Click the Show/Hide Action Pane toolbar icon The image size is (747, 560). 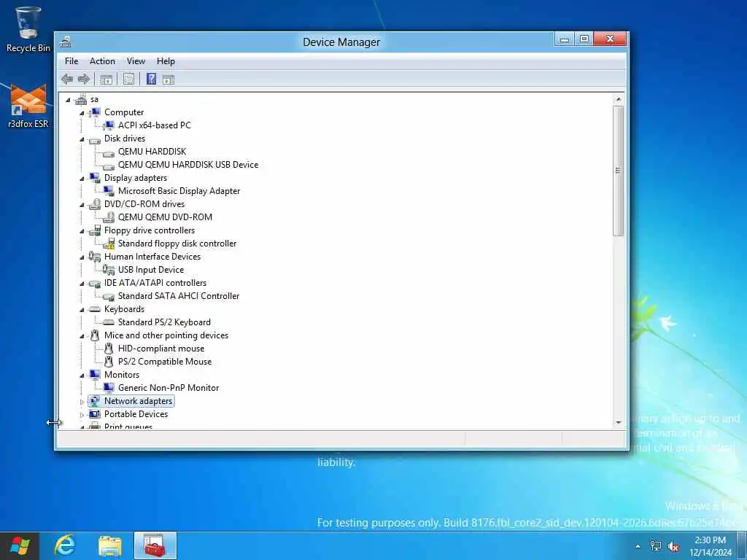pyautogui.click(x=169, y=79)
